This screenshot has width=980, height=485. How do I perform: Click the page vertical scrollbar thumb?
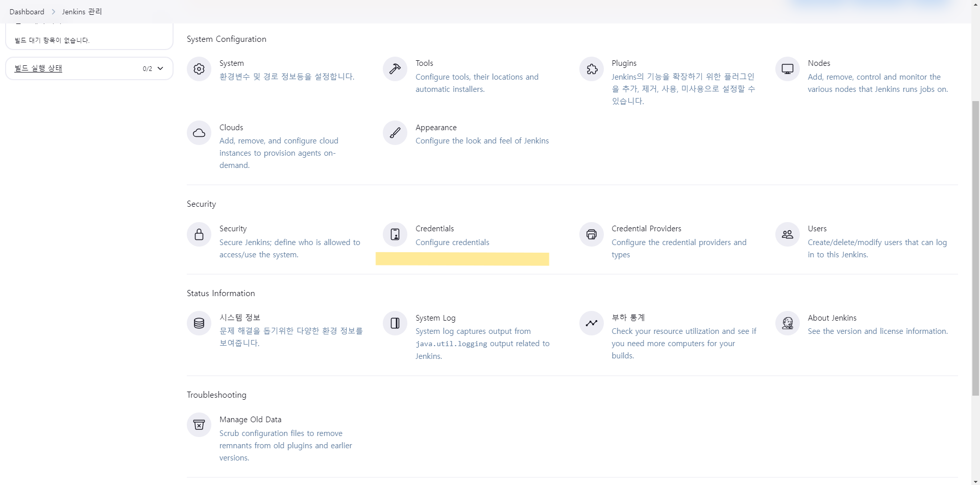coord(975,248)
